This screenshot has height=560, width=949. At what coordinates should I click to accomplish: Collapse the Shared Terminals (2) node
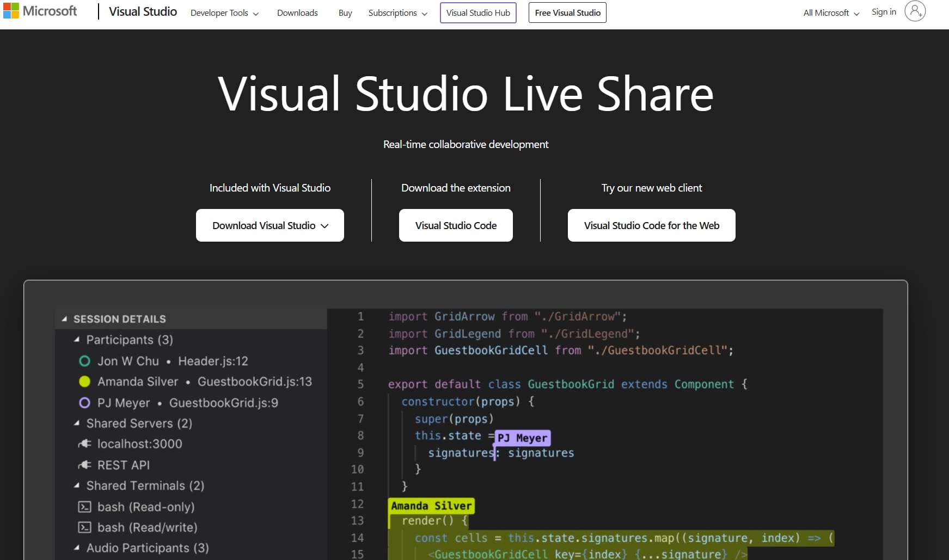tap(77, 485)
